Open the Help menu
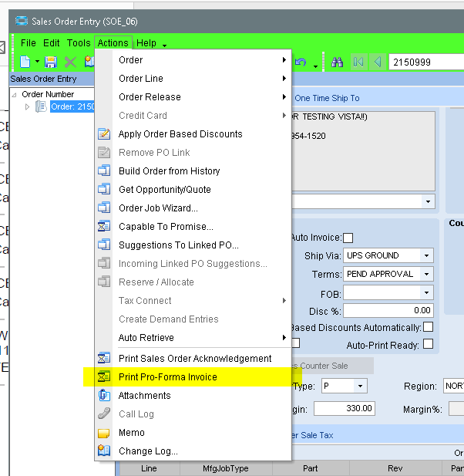This screenshot has width=464, height=476. coord(146,43)
